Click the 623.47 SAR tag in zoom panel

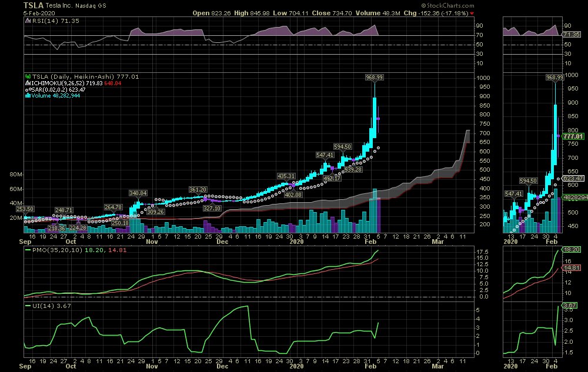(573, 179)
